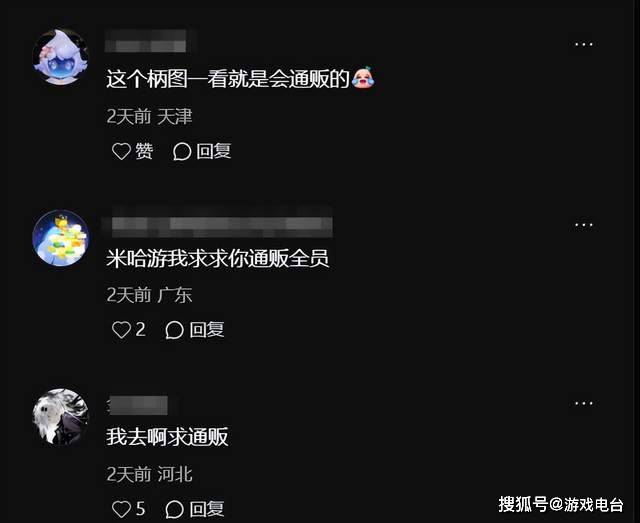Click the blurred username of first commenter
This screenshot has width=640, height=523.
coord(146,41)
